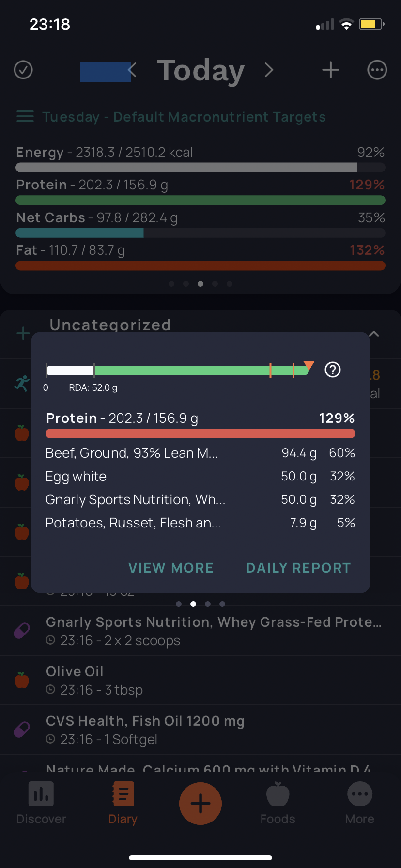Open the More tab icon
The height and width of the screenshot is (868, 401).
tap(360, 794)
